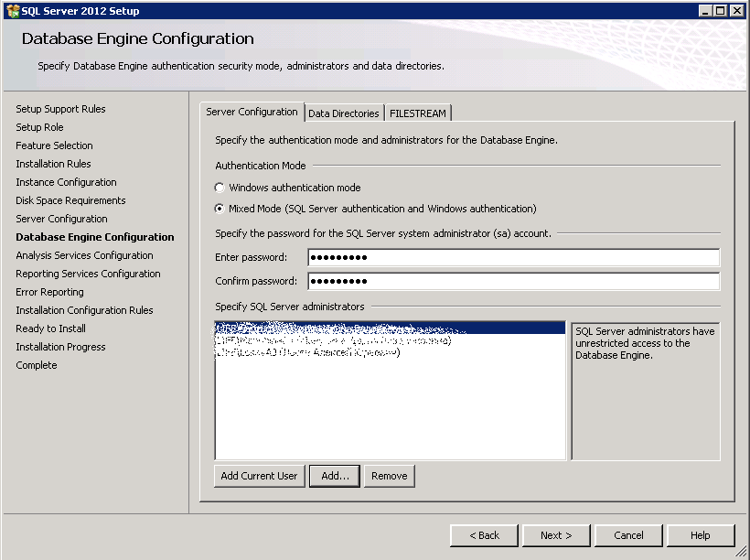Select the highlighted first administrator entry

(390, 328)
